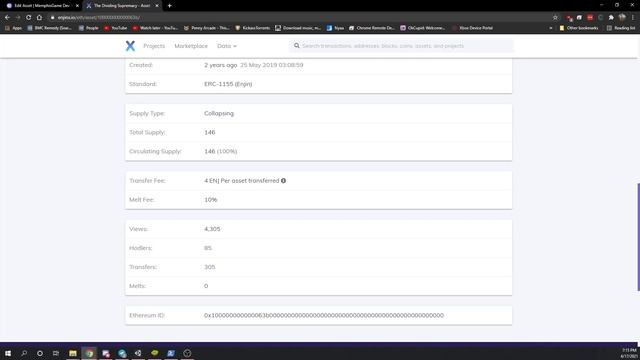Go back to the previous page
The image size is (640, 360).
pos(7,18)
